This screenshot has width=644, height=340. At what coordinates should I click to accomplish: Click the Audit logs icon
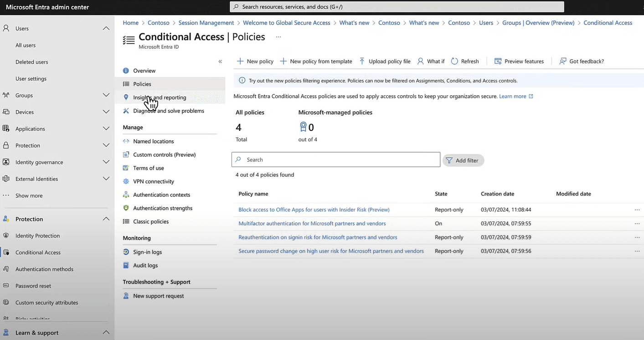[x=126, y=265]
